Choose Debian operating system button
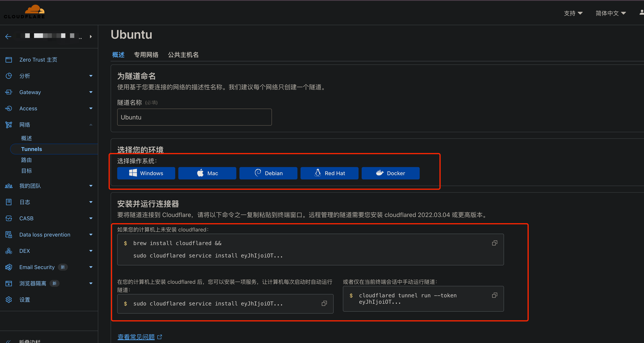The width and height of the screenshot is (644, 343). pyautogui.click(x=268, y=173)
